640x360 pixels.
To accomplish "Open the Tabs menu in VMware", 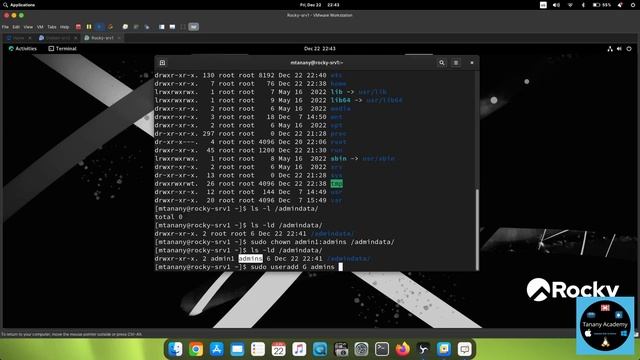I will [52, 27].
